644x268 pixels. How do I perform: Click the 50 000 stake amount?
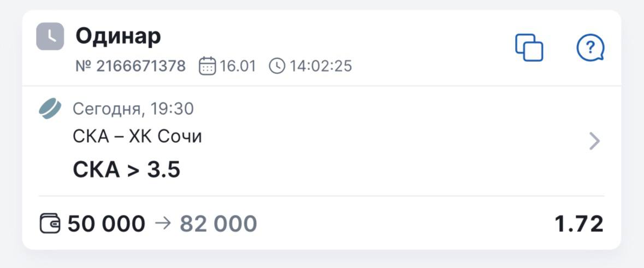coord(107,224)
